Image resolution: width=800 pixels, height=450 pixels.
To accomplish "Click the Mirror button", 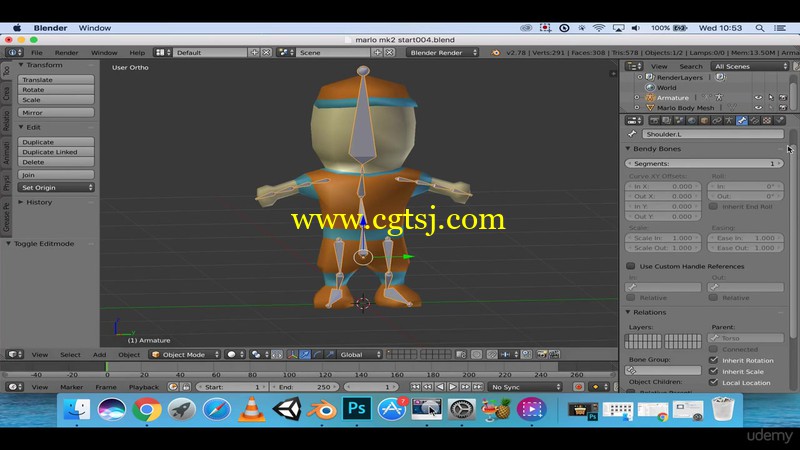I will click(x=56, y=113).
